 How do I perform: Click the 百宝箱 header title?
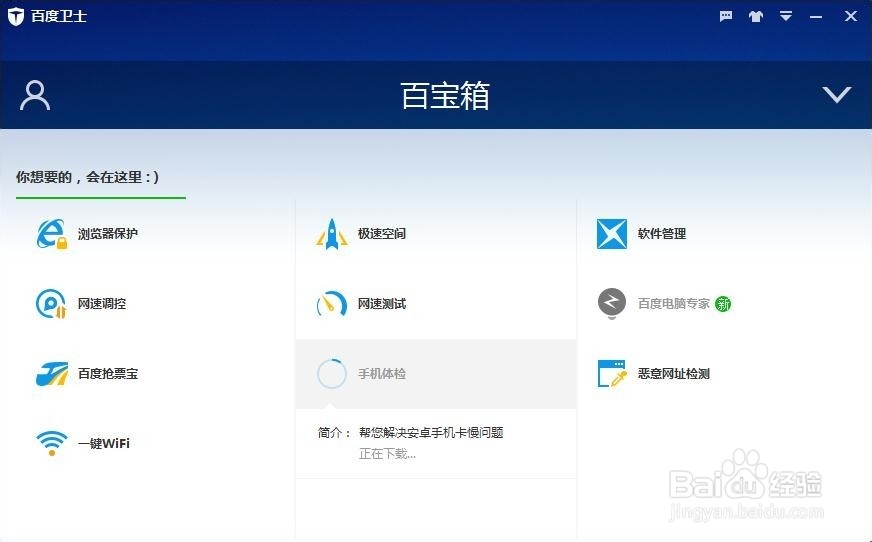pos(445,95)
